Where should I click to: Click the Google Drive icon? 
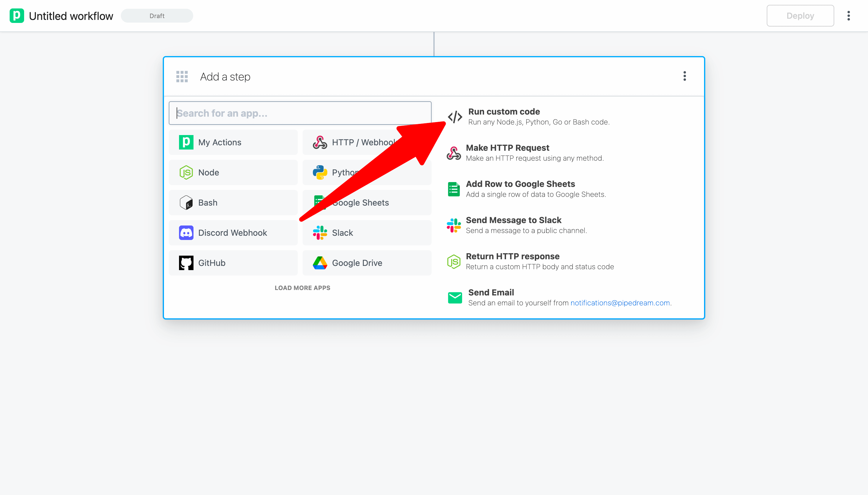coord(320,263)
